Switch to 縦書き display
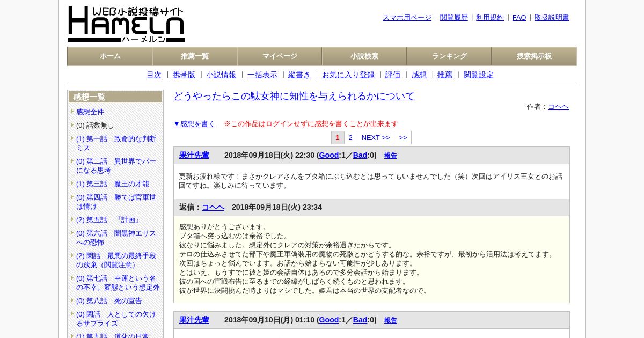This screenshot has width=644, height=338. (299, 75)
